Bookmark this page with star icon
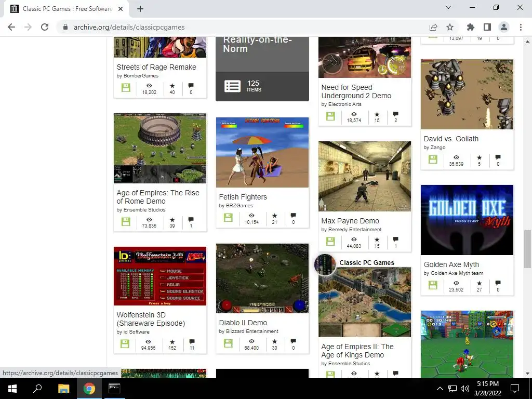Screen dimensions: 532x399 (x=449, y=27)
